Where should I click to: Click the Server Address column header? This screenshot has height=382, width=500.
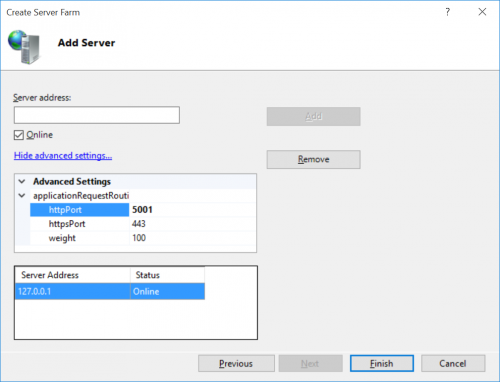(73, 275)
